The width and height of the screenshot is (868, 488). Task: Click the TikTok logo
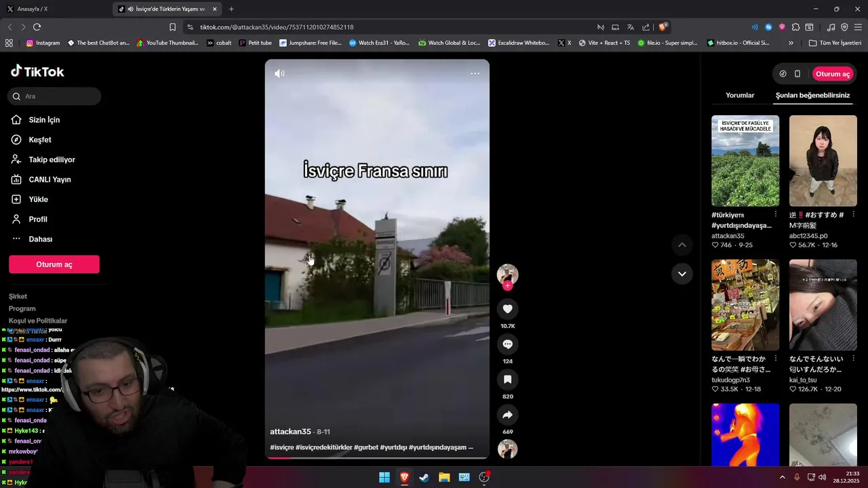click(x=37, y=71)
